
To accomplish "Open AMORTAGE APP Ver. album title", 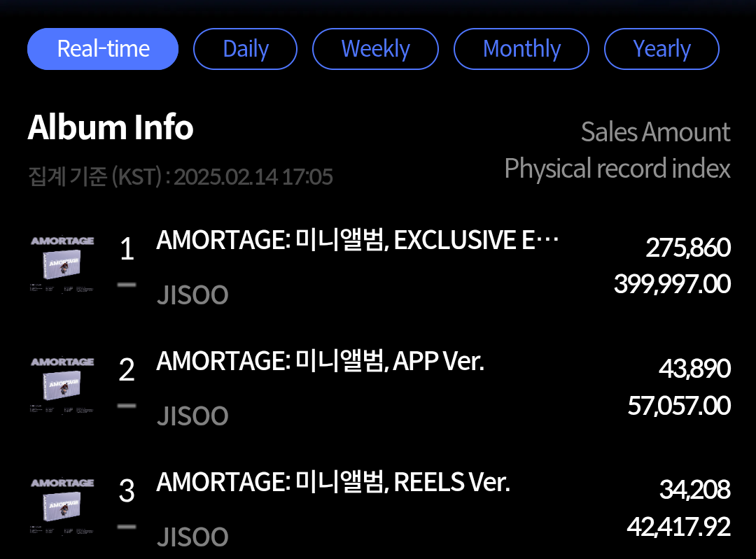I will [320, 361].
